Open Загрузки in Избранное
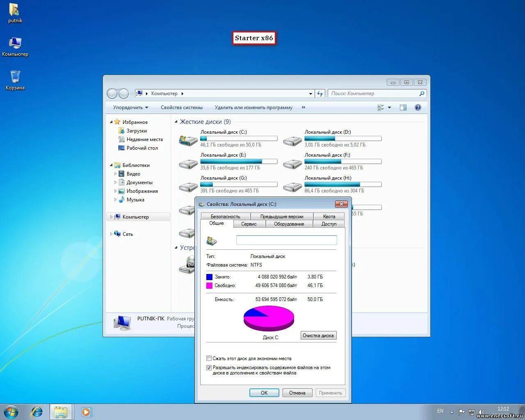The width and height of the screenshot is (525, 420). (137, 131)
